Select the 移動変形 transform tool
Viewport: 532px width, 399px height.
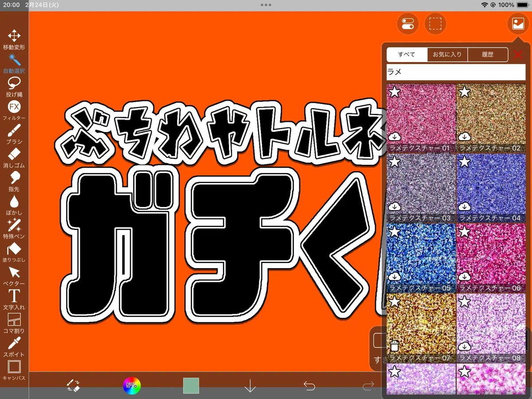pos(14,39)
